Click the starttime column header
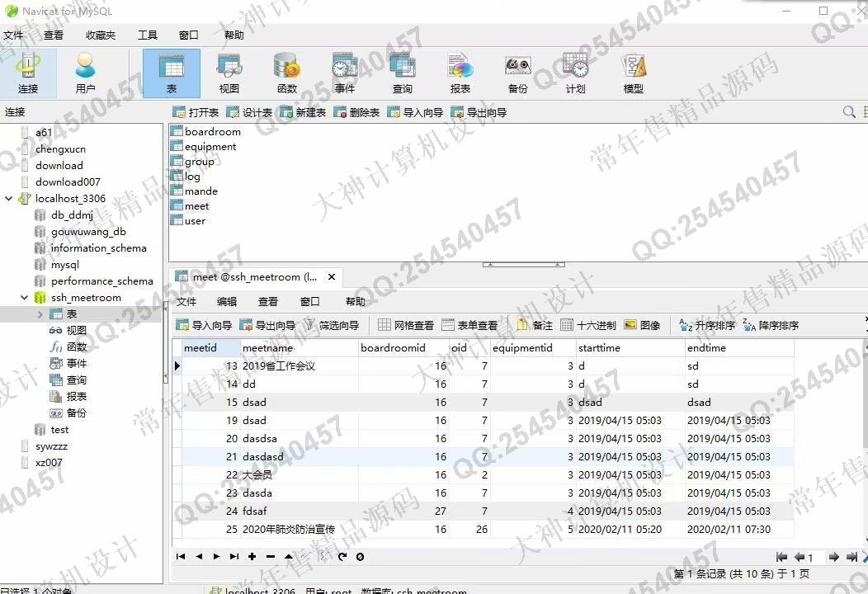The image size is (868, 594). tap(630, 347)
